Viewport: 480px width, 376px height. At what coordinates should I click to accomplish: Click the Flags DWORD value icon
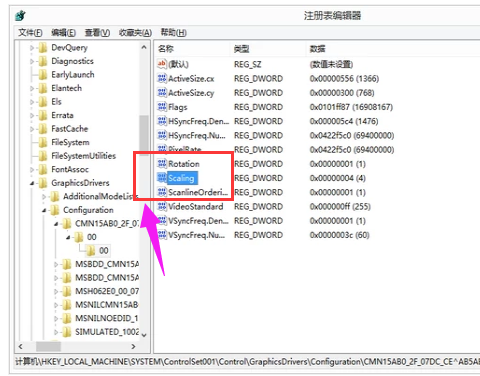(x=162, y=107)
